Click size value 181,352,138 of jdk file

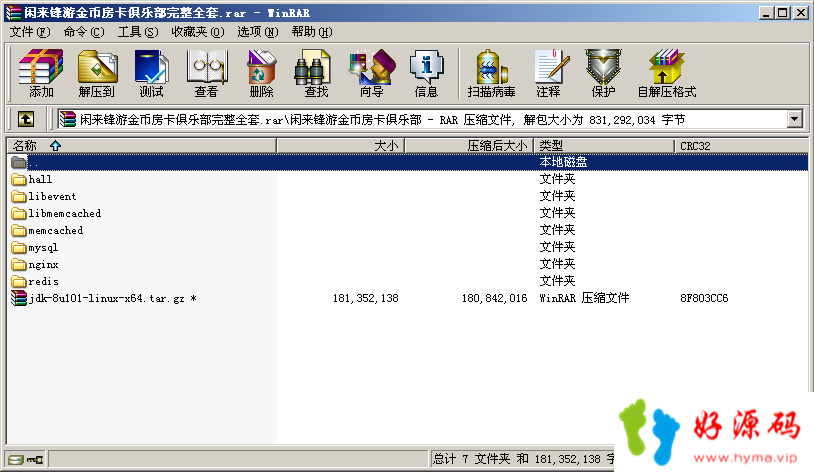coord(365,298)
